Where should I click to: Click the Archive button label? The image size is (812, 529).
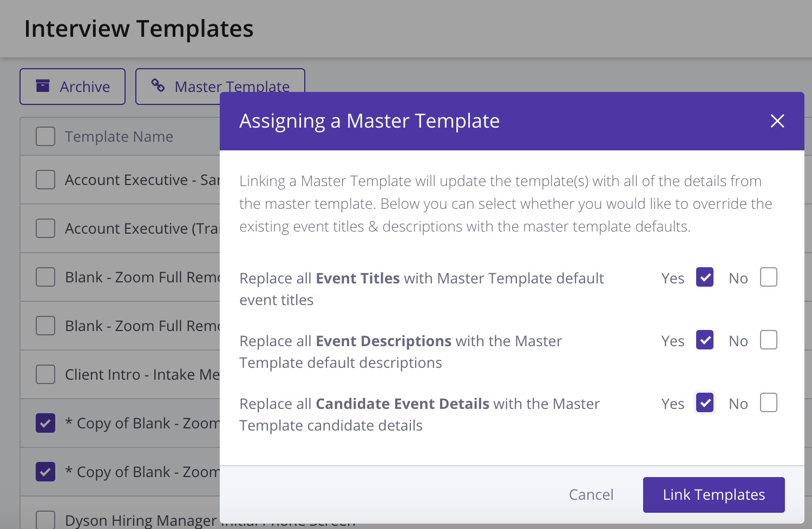pos(85,87)
